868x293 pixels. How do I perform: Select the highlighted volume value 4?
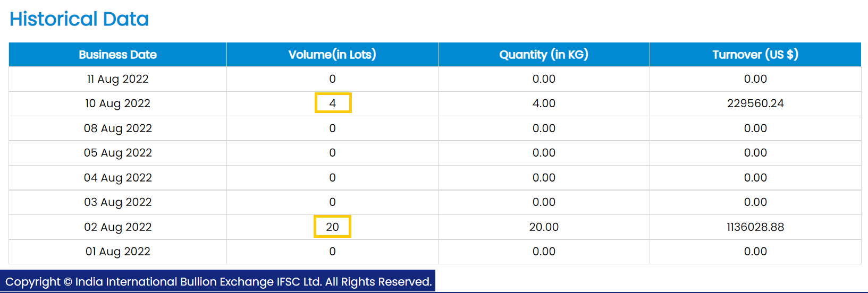(333, 103)
